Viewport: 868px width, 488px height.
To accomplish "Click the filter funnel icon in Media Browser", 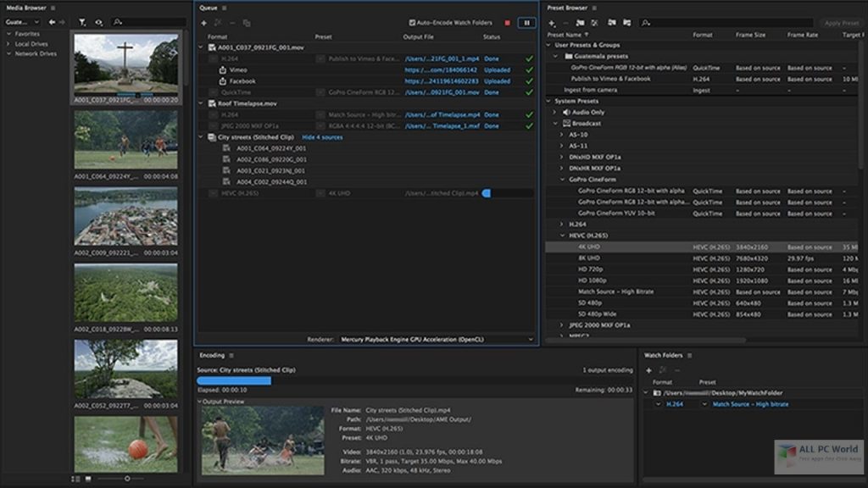I will (82, 22).
